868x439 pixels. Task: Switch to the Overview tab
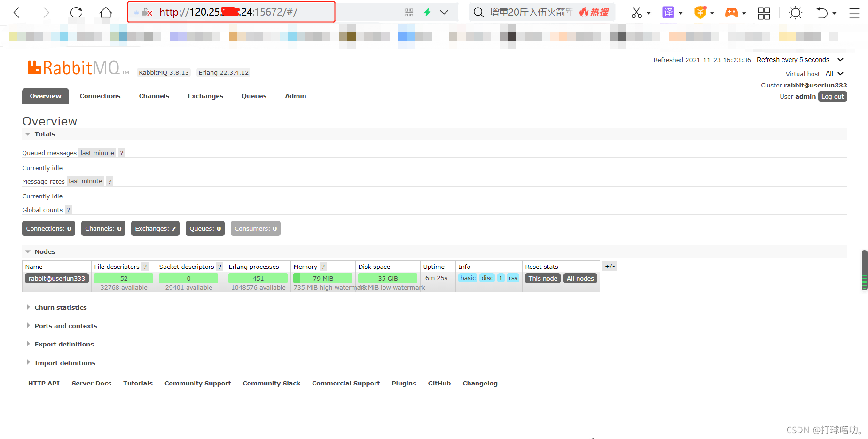[46, 96]
